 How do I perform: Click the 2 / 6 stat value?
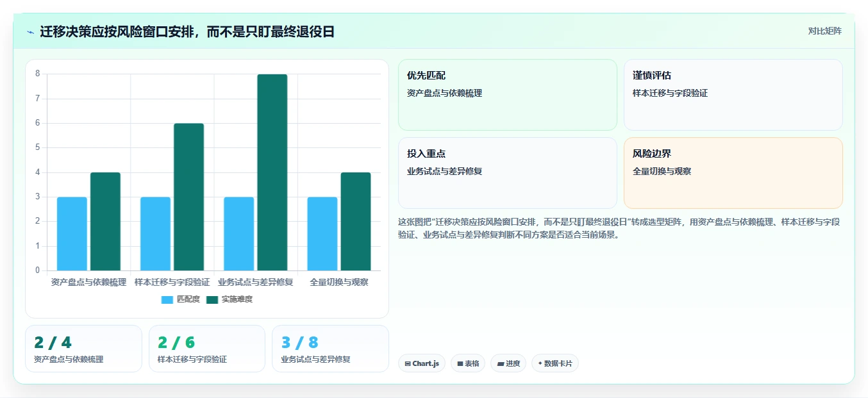pos(176,343)
